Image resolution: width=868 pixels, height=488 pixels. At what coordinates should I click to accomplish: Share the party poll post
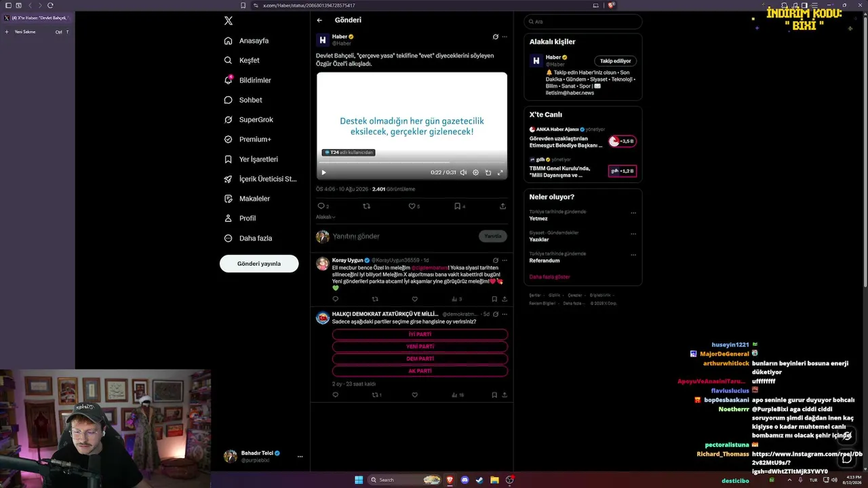(504, 395)
